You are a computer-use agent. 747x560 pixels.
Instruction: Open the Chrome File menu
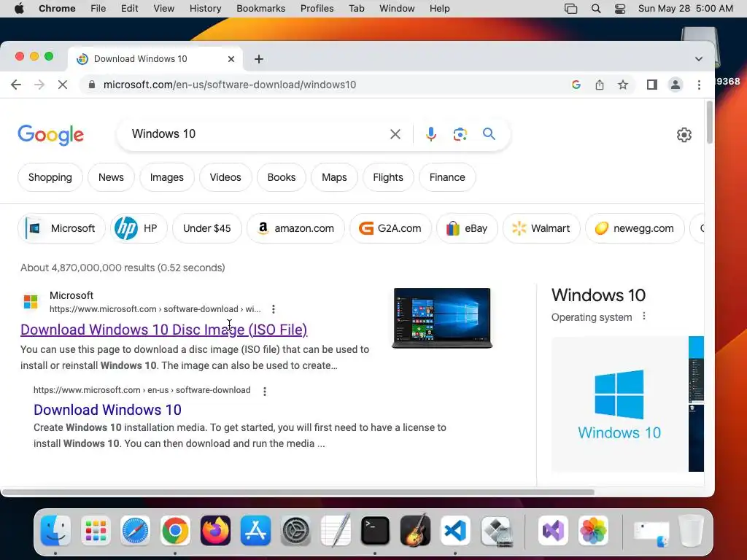pos(98,9)
